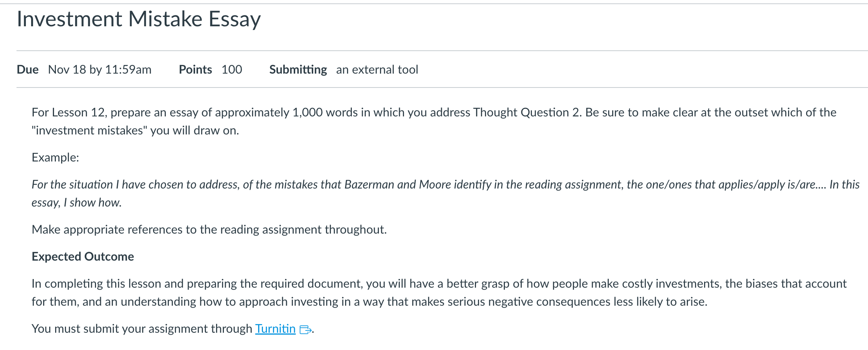Click the Due bold label
The height and width of the screenshot is (350, 868).
[x=27, y=69]
